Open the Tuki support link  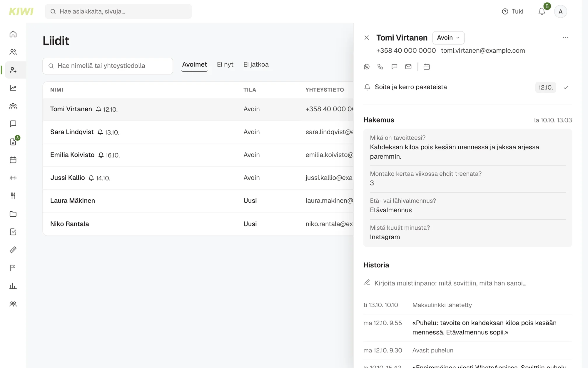(513, 11)
